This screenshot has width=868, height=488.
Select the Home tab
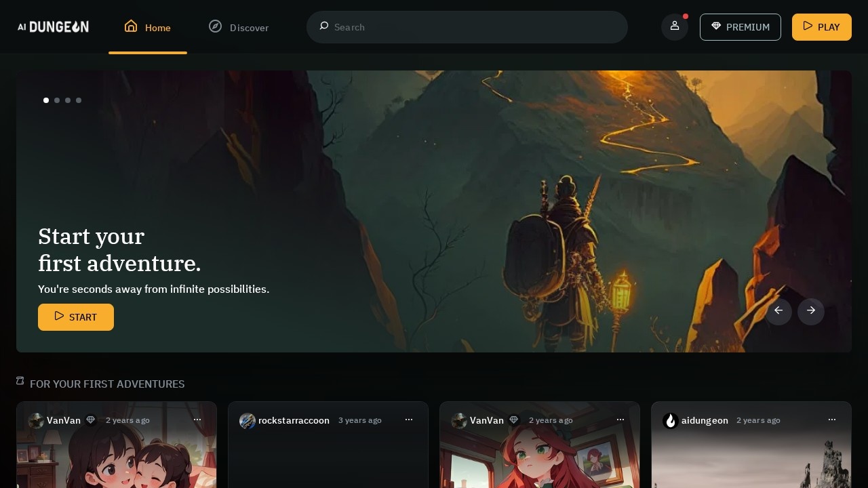(148, 27)
